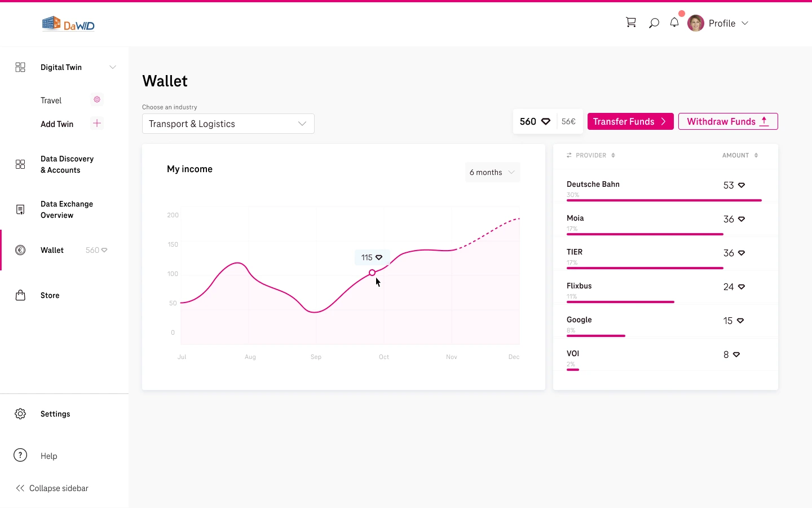Expand the Digital Twin chevron

click(x=113, y=67)
